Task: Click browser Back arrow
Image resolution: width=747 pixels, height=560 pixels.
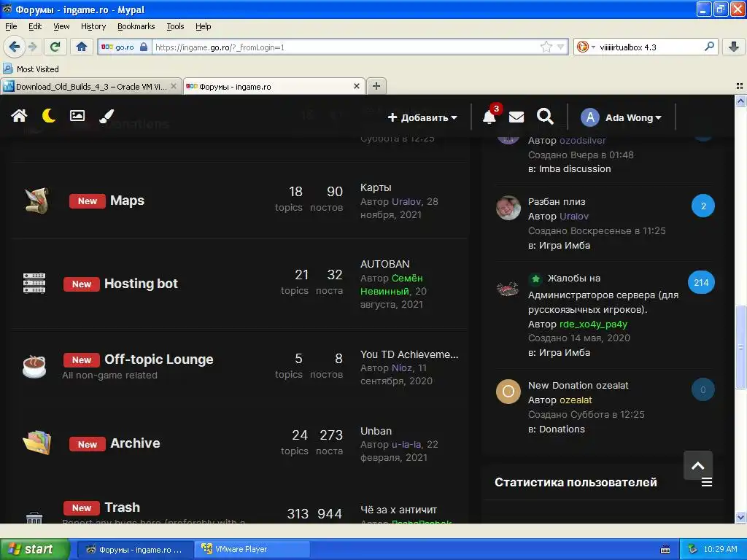Action: (15, 47)
